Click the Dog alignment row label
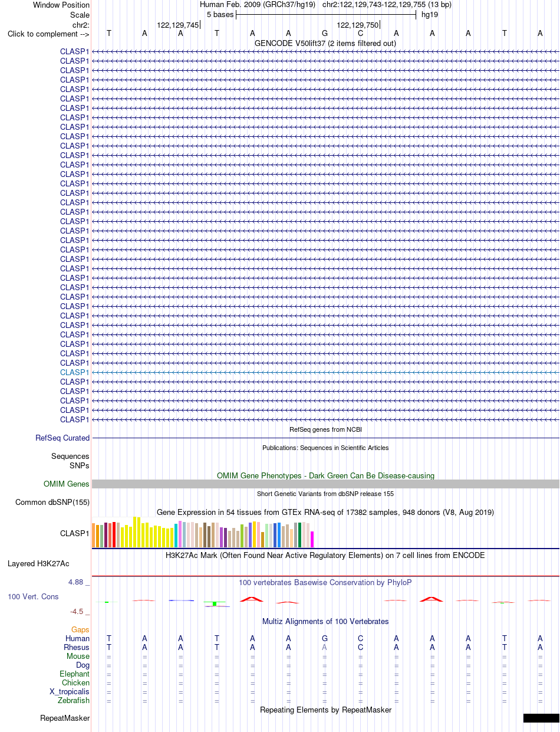560x732 pixels. (x=83, y=665)
